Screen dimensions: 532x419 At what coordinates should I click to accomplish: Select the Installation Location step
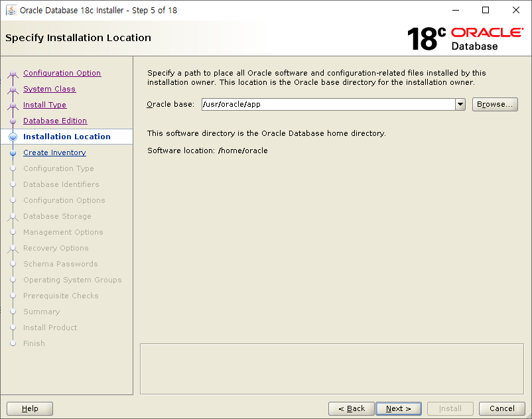(67, 137)
